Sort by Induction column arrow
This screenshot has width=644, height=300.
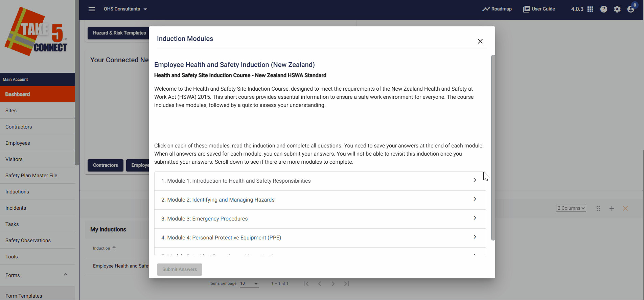click(114, 248)
